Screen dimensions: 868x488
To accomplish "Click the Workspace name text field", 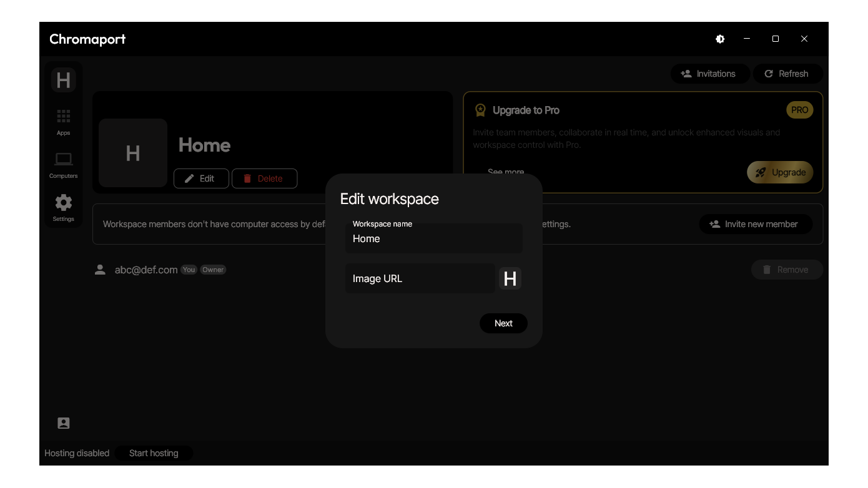I will tap(433, 239).
